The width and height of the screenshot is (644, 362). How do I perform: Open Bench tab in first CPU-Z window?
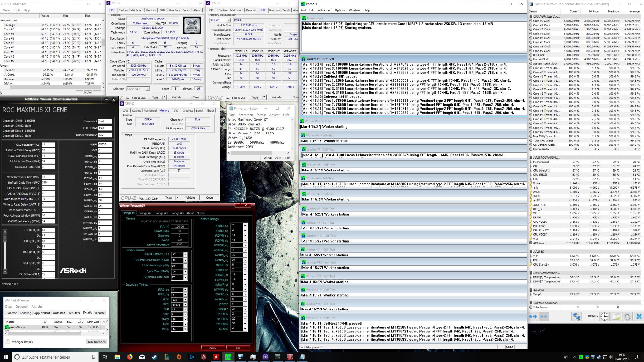[186, 10]
